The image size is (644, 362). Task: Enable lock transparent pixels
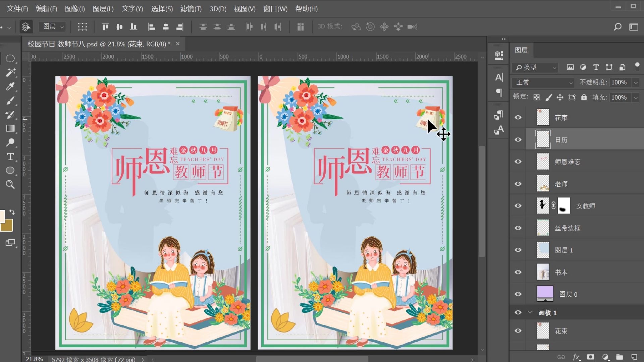point(537,97)
